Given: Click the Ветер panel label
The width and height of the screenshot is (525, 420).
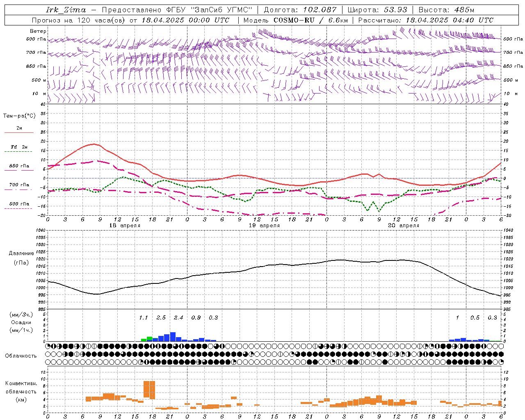Looking at the screenshot, I should click(38, 31).
